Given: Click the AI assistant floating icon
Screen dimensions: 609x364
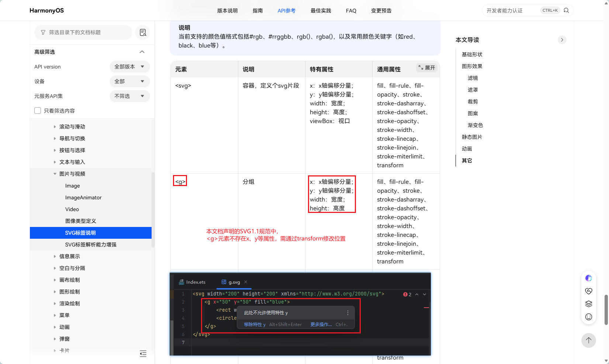Looking at the screenshot, I should click(589, 278).
